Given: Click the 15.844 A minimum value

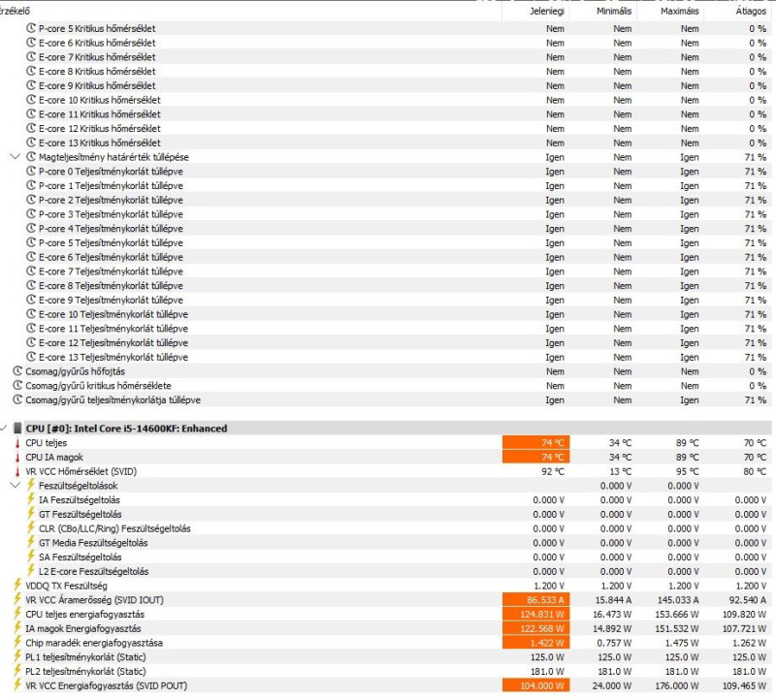Looking at the screenshot, I should point(613,600).
